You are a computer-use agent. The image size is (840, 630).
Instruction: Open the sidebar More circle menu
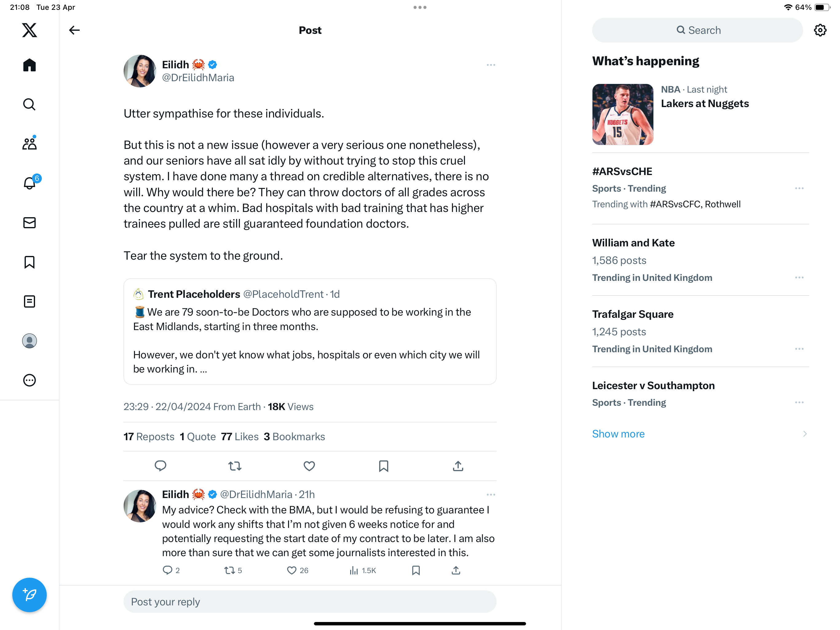click(x=29, y=380)
